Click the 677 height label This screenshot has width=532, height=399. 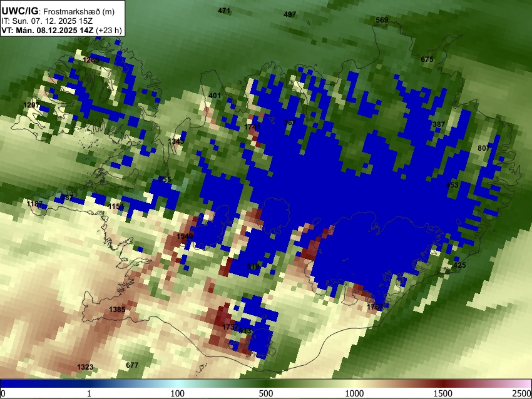pos(132,365)
